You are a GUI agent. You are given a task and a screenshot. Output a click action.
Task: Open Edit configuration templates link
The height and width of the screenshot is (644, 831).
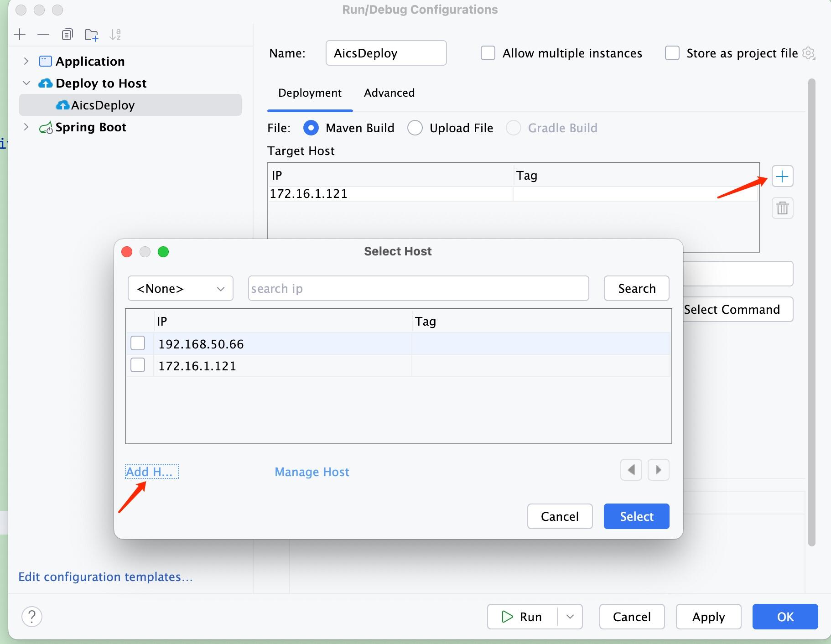point(105,577)
